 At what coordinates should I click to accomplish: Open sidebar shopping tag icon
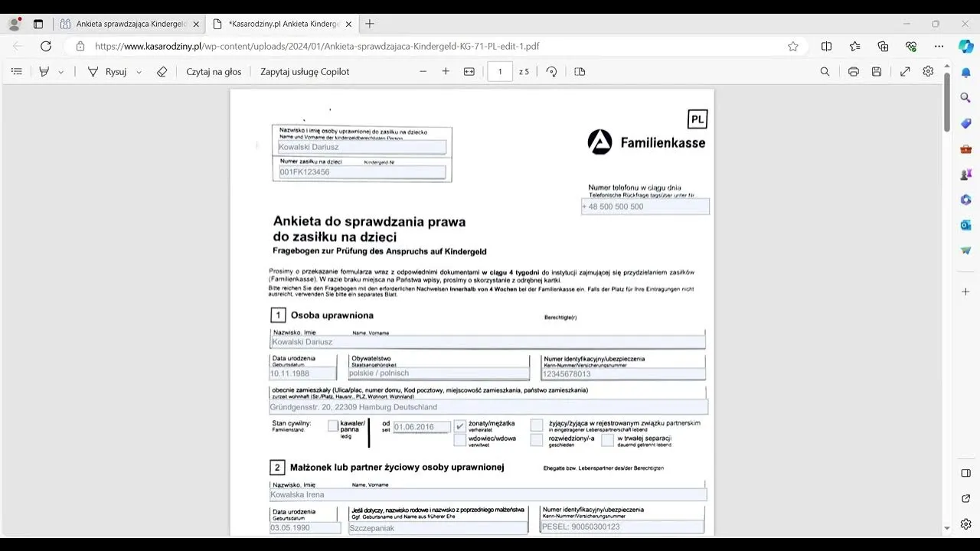tap(966, 123)
